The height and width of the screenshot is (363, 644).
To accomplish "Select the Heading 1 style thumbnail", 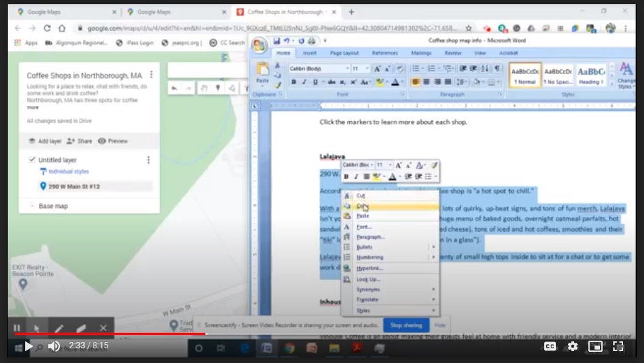I will [x=591, y=75].
